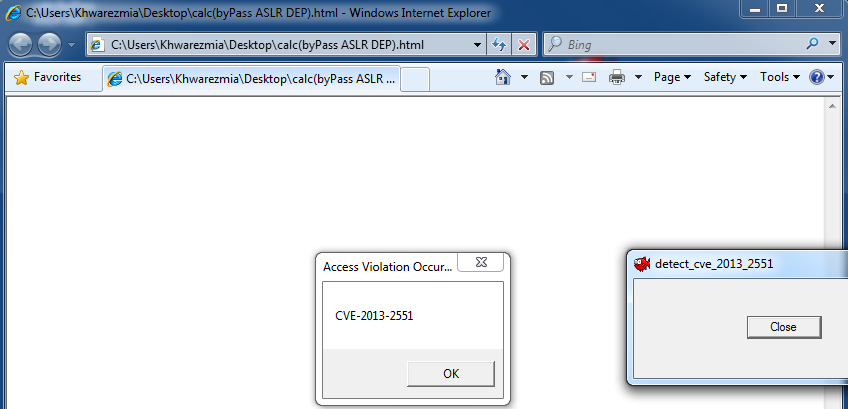The height and width of the screenshot is (409, 848).
Task: Click the Refresh page icon
Action: tap(499, 45)
